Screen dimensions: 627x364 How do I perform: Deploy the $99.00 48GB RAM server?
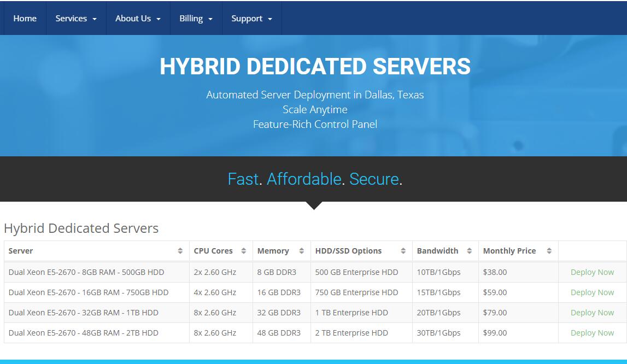[x=592, y=333]
